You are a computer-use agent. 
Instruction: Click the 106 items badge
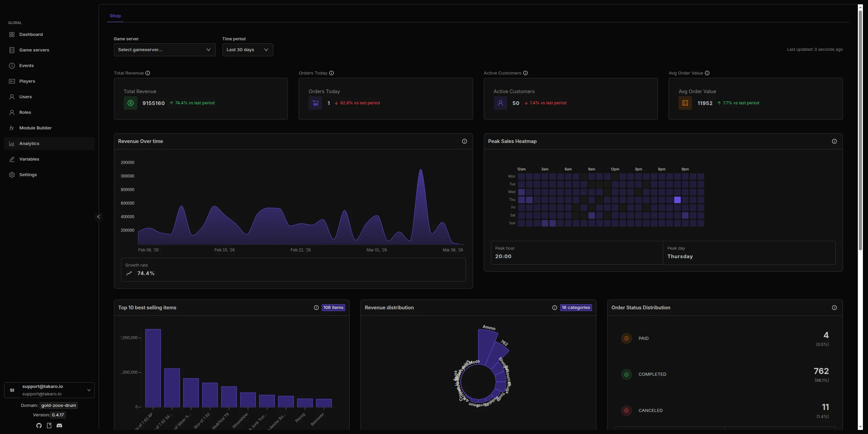pos(333,308)
